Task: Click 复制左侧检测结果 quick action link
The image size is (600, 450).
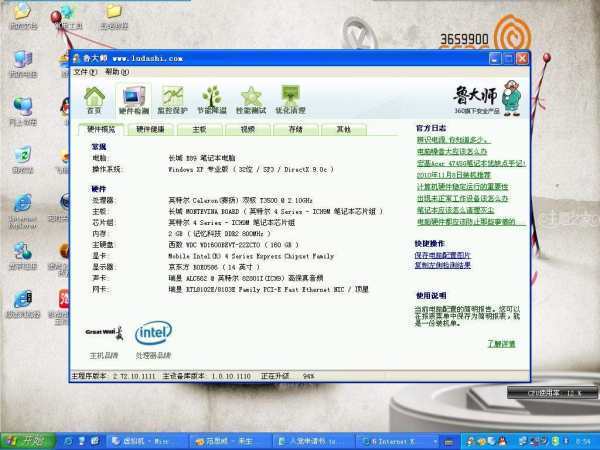Action: (x=443, y=265)
